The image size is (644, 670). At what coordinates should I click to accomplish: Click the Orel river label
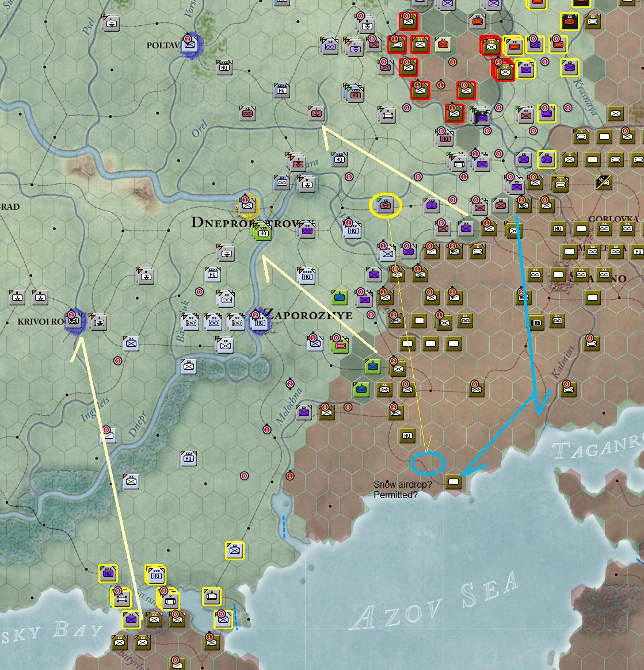pos(199,129)
